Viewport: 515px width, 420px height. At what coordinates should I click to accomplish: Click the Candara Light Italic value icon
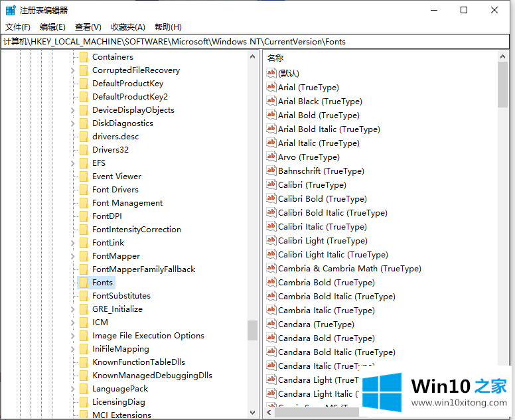point(271,393)
